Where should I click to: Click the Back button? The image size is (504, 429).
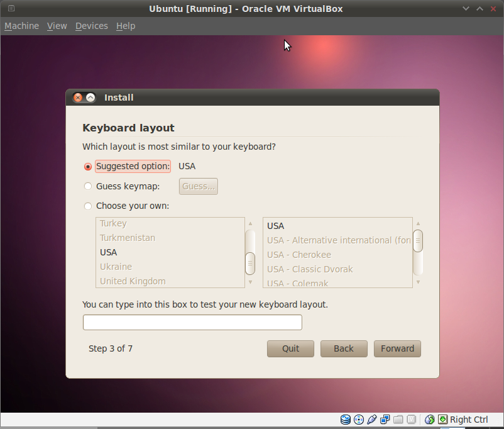344,348
